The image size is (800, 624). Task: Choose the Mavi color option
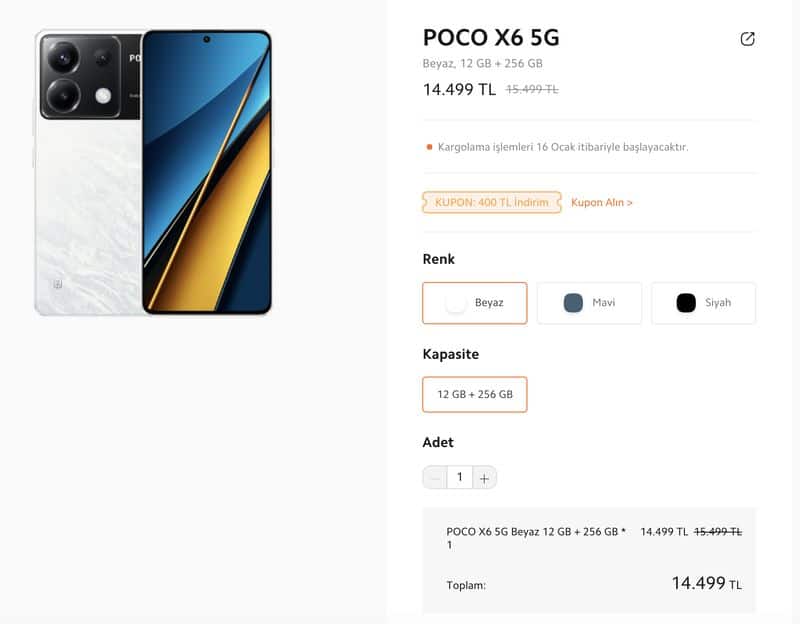(589, 303)
